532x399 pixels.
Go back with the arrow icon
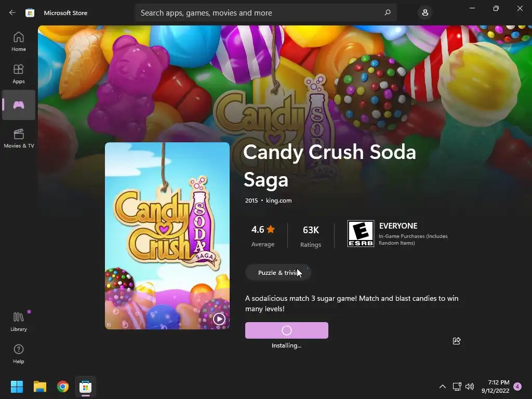tap(12, 12)
